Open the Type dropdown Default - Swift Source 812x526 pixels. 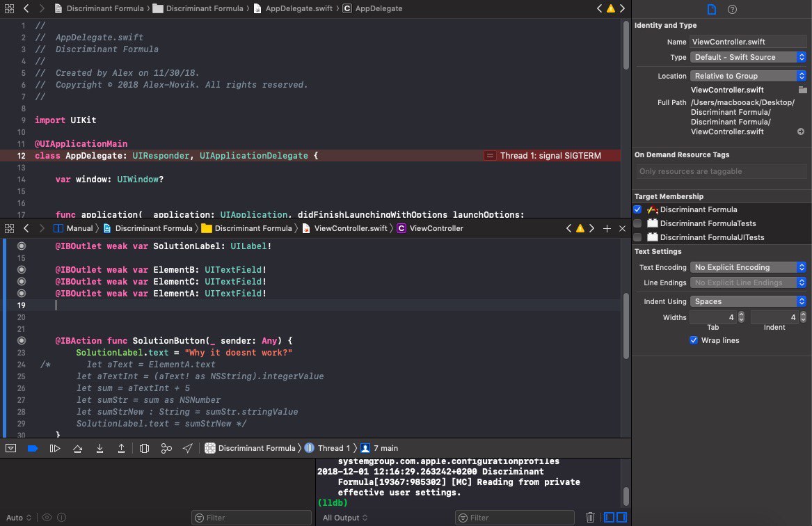point(748,57)
